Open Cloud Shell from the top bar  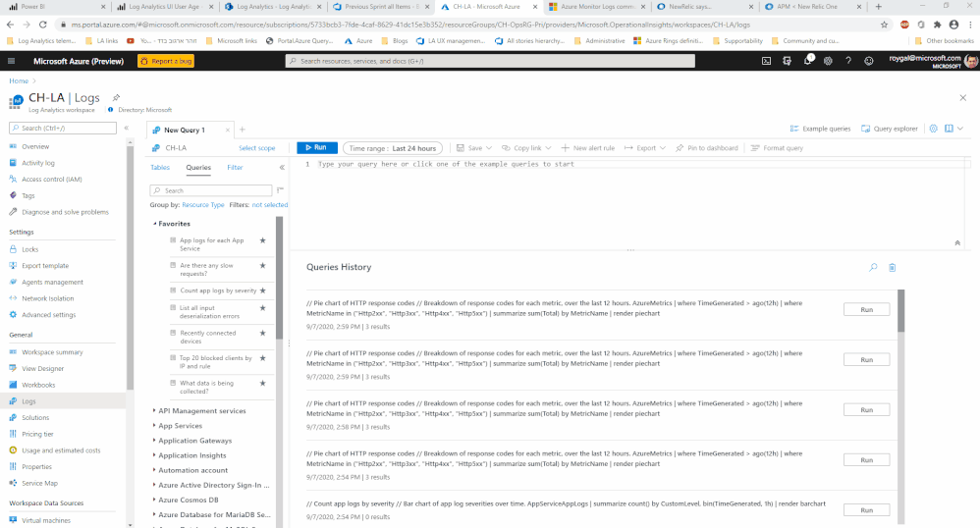(766, 61)
